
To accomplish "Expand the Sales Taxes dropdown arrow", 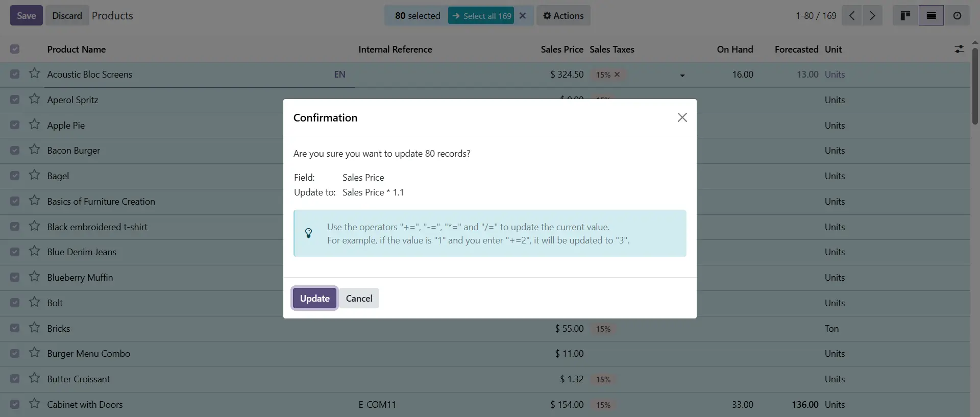I will [x=682, y=75].
